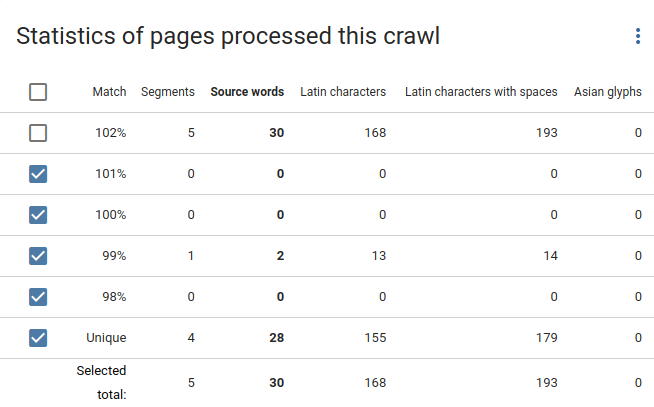
Task: Check the 102% match row checkbox
Action: click(x=38, y=133)
